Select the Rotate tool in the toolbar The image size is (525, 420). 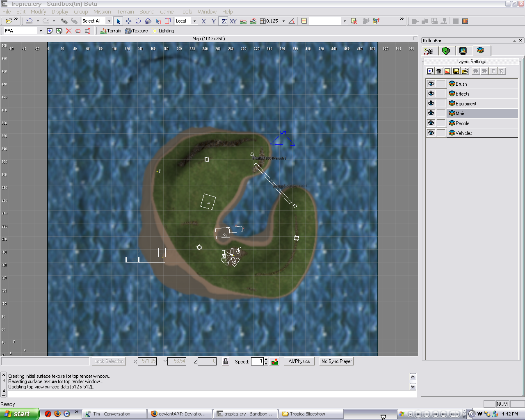pyautogui.click(x=138, y=21)
